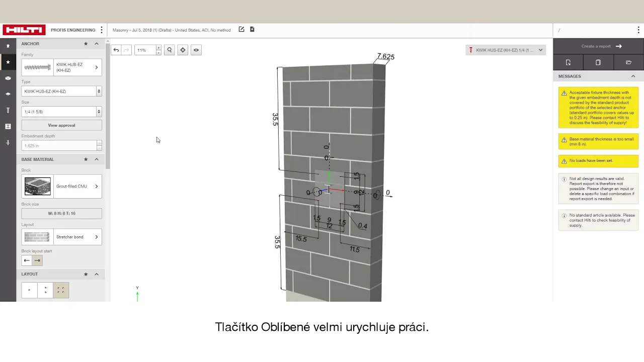
Task: Click the open folder icon
Action: 628,62
